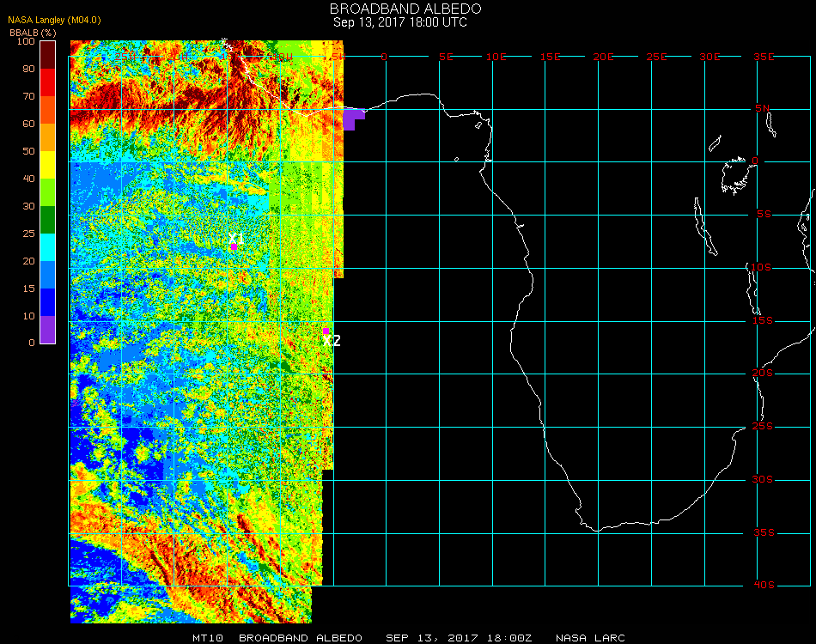This screenshot has height=644, width=816.
Task: Click the 5S latitude label
Action: coord(764,215)
